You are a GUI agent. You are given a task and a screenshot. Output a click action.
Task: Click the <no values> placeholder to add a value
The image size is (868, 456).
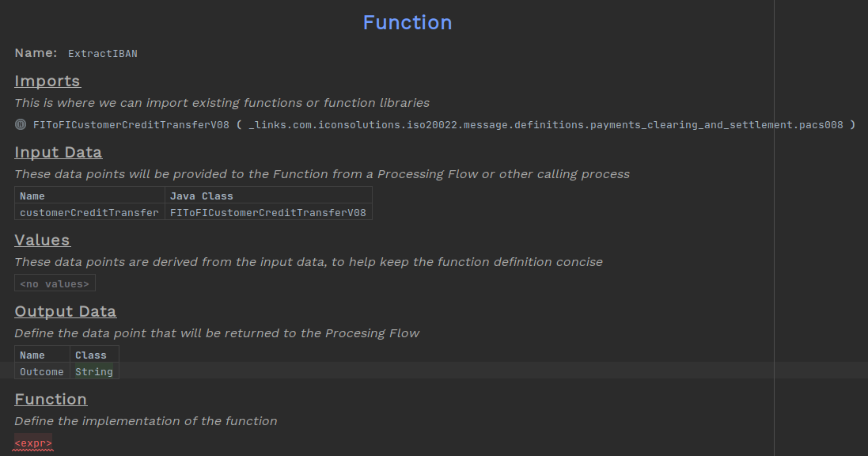(x=54, y=283)
